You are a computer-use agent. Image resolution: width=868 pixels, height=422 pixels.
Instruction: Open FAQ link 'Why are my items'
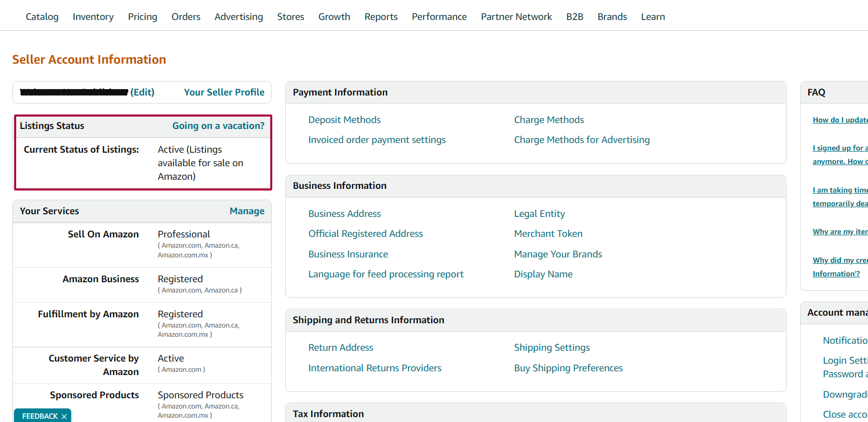840,232
